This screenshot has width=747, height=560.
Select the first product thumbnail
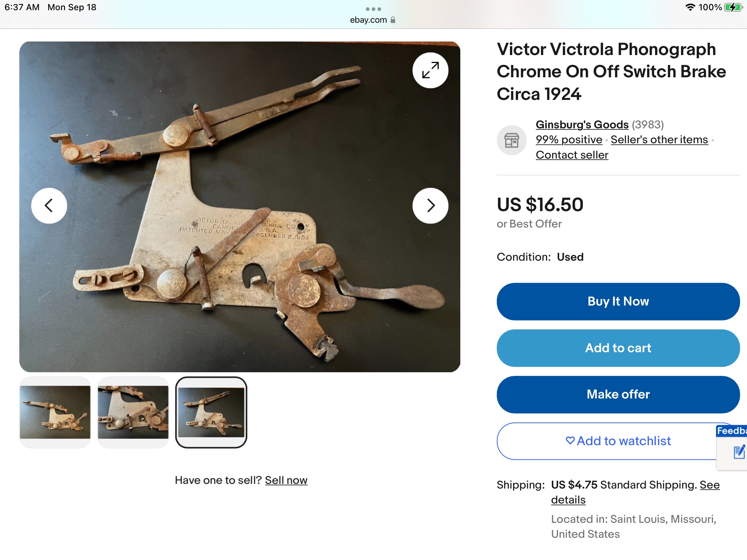point(55,412)
